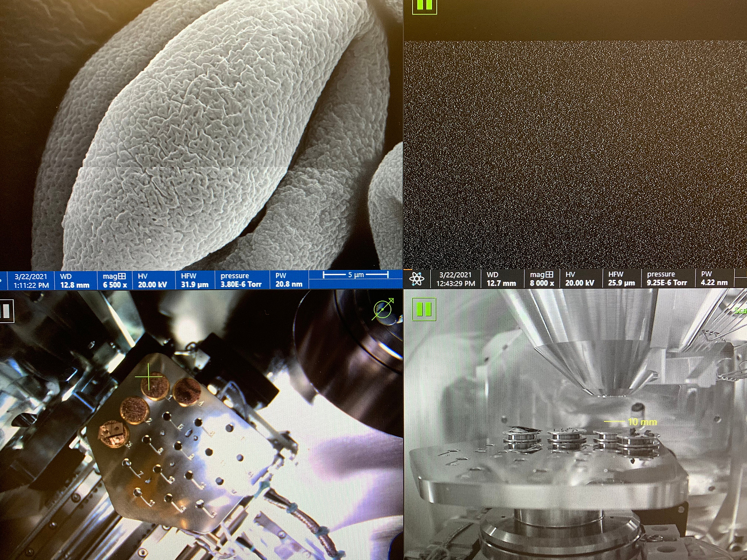Click the pressure 3.80E-6 Torr reading
The image size is (747, 560).
click(241, 284)
